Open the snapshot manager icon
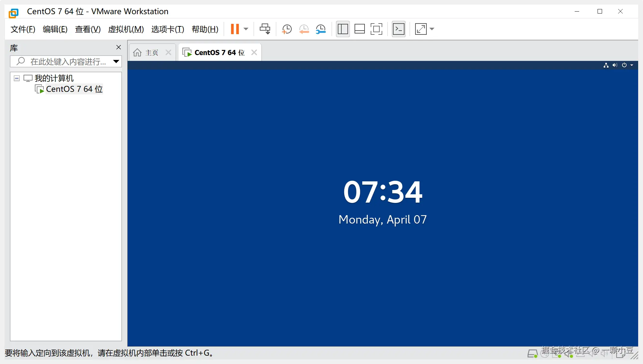Viewport: 643px width, 364px height. click(321, 29)
